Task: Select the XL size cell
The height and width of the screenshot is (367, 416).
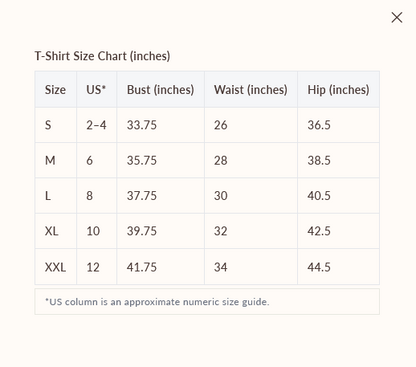Action: [56, 231]
